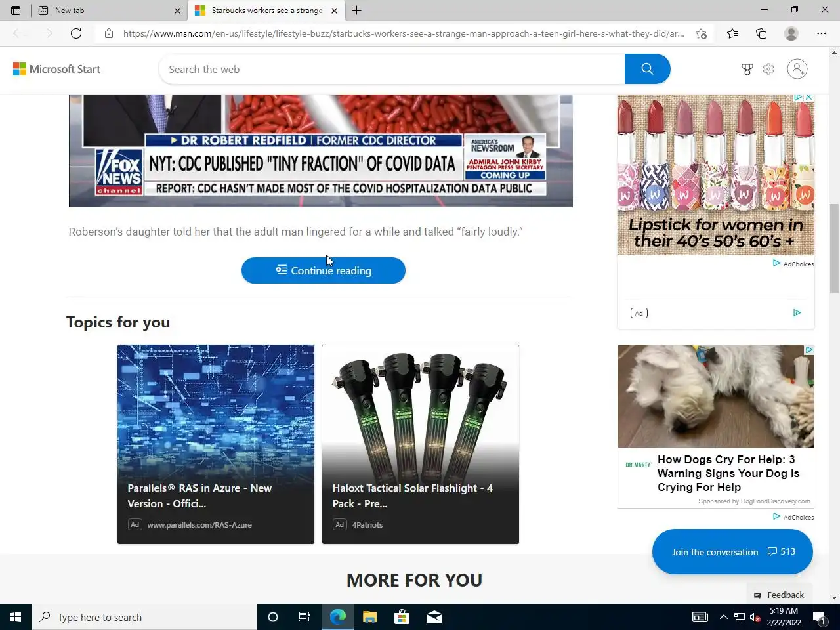
Task: Open the Feedback button
Action: click(x=779, y=595)
